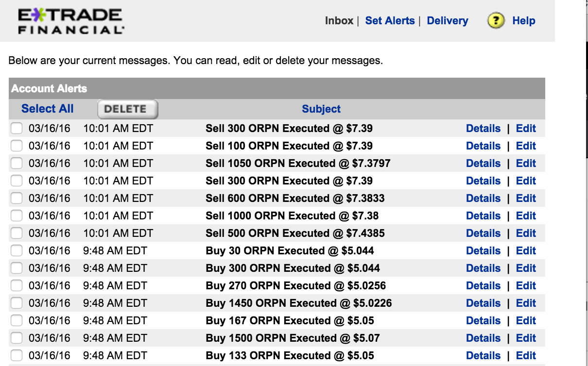This screenshot has width=588, height=366.
Task: Edit the Sell 1000 ORPN alert
Action: pyautogui.click(x=526, y=216)
